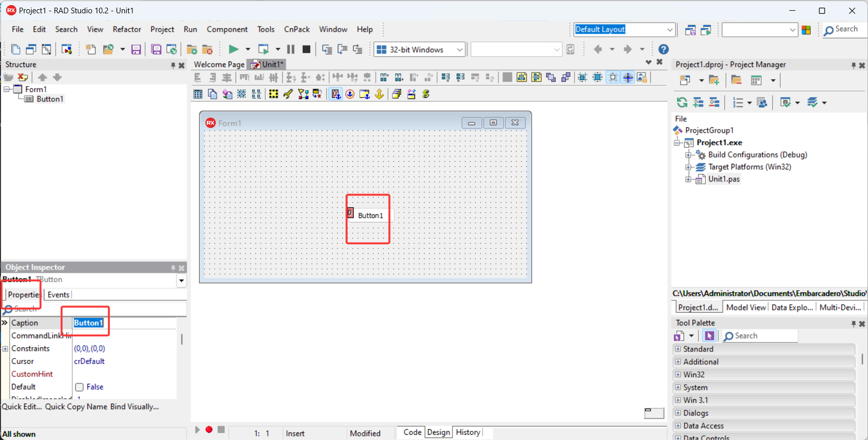Open the Default Layout dropdown
This screenshot has height=440, width=868.
point(670,30)
